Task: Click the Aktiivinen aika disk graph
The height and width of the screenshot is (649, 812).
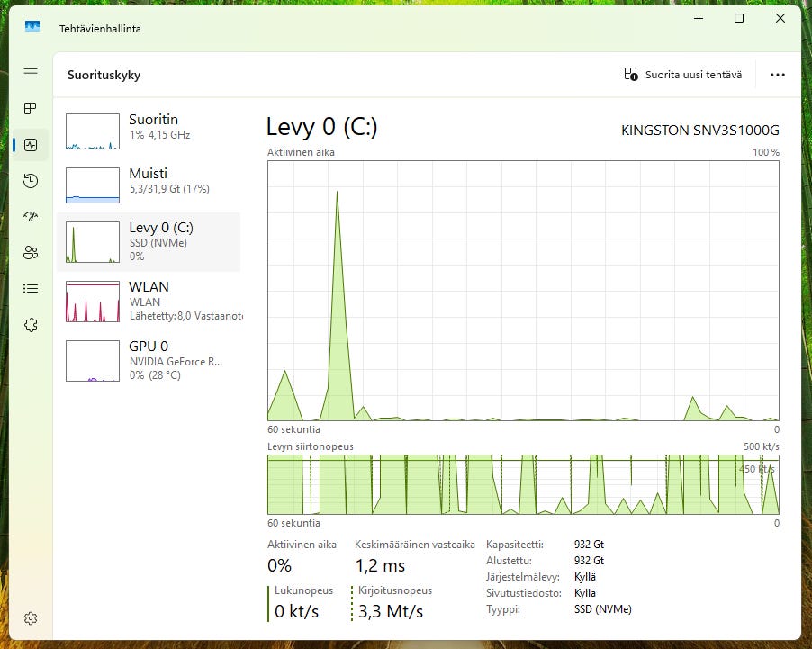Action: point(523,290)
